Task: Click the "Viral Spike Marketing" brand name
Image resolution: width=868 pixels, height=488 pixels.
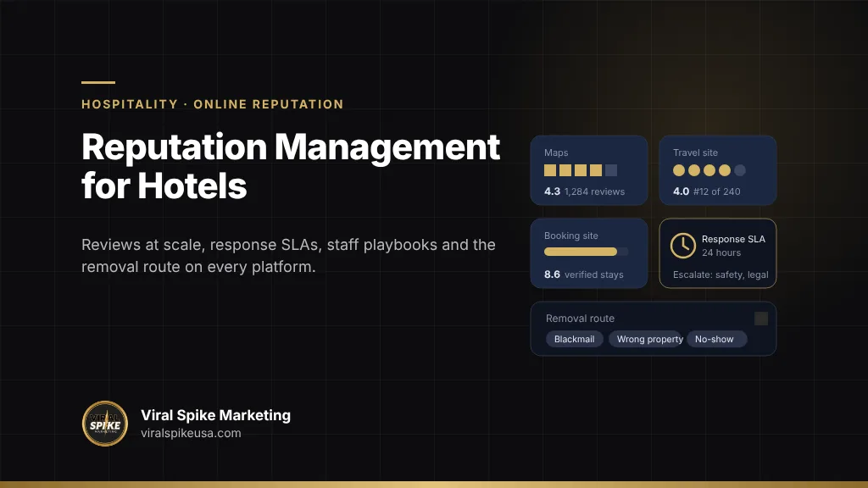Action: coord(216,415)
